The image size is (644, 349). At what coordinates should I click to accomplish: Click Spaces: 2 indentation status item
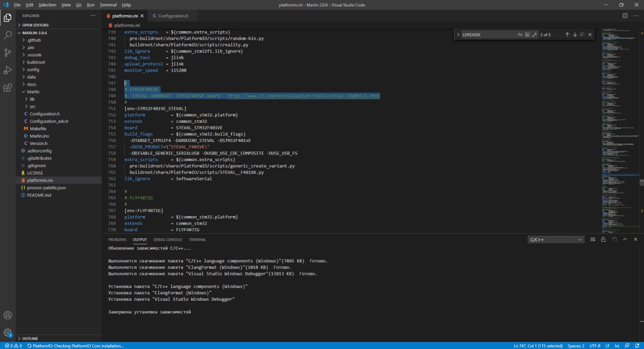coord(576,345)
